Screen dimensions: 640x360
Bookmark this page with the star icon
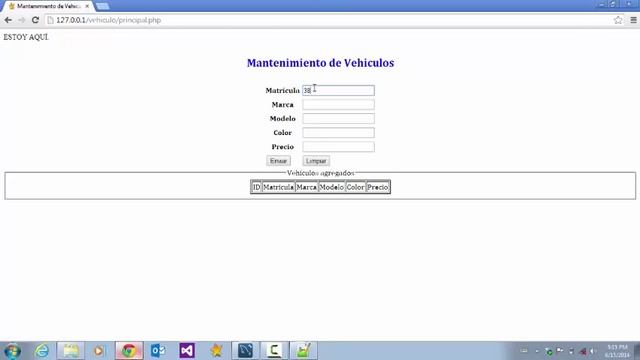618,20
